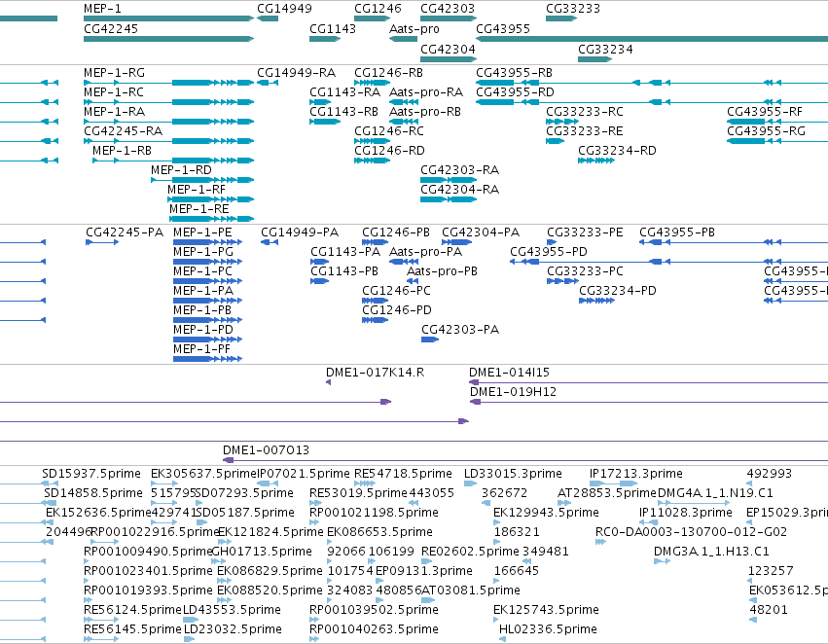Click the Aats-pro gene label

click(x=414, y=28)
